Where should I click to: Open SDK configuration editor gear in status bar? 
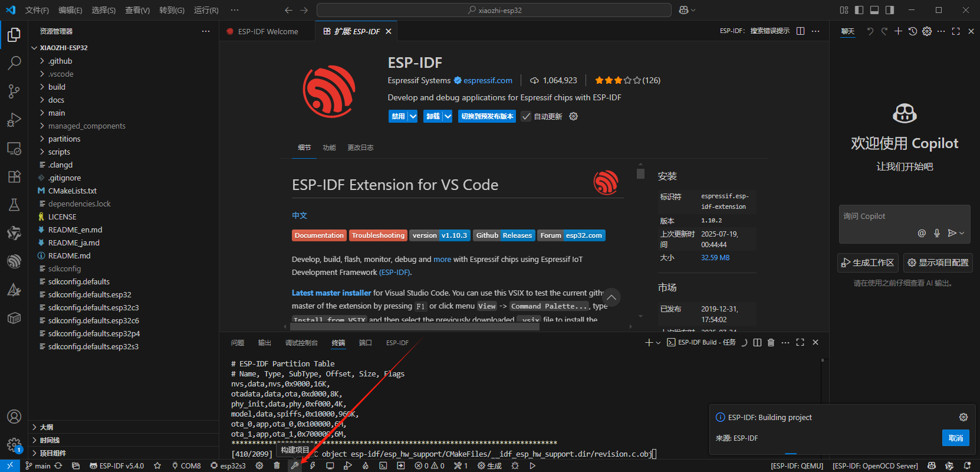tap(259, 466)
